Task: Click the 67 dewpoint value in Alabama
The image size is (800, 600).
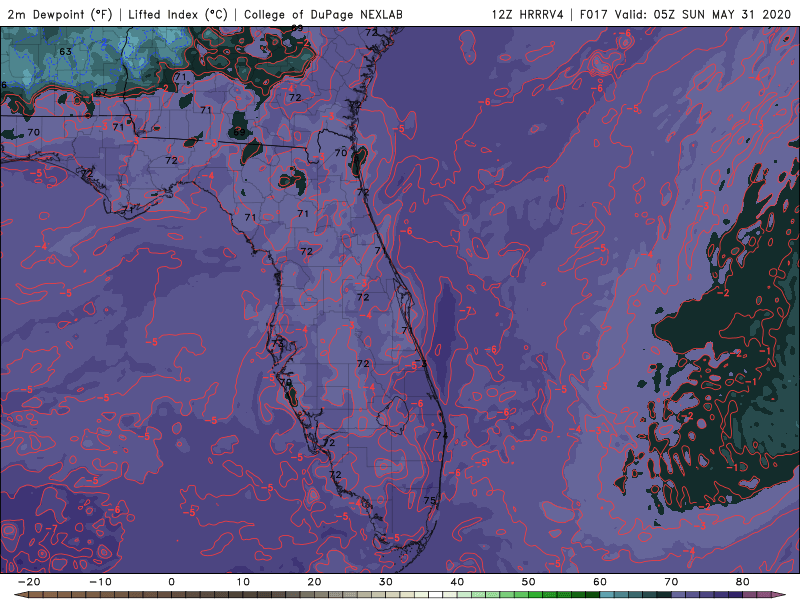Action: click(101, 92)
